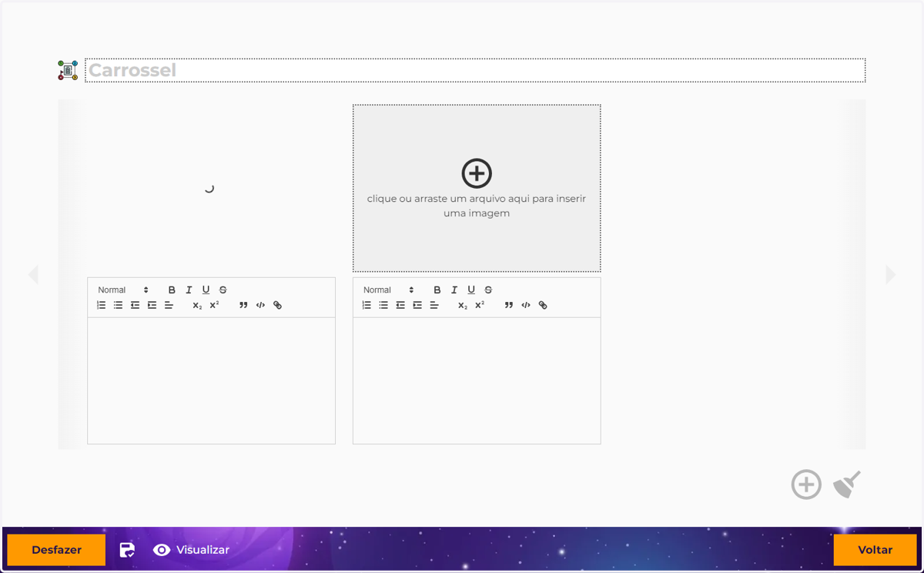Insert numbered list in the left editor
Viewport: 924px width, 573px height.
pyautogui.click(x=101, y=305)
